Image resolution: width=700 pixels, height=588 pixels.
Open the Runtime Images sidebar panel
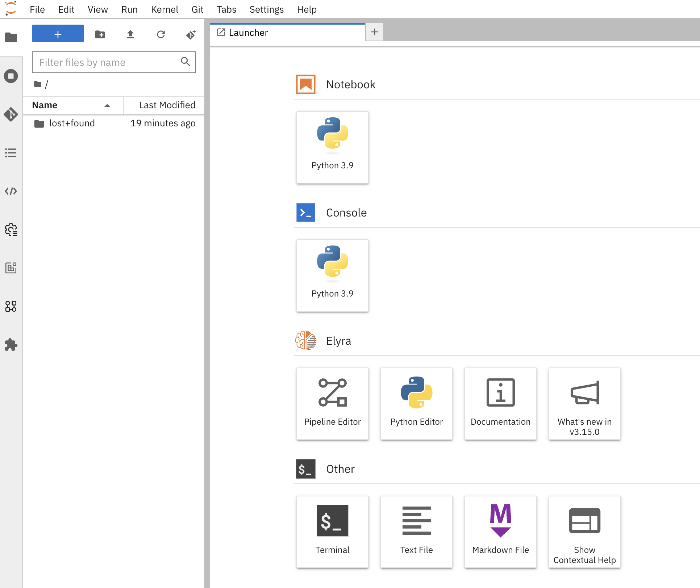coord(11,268)
